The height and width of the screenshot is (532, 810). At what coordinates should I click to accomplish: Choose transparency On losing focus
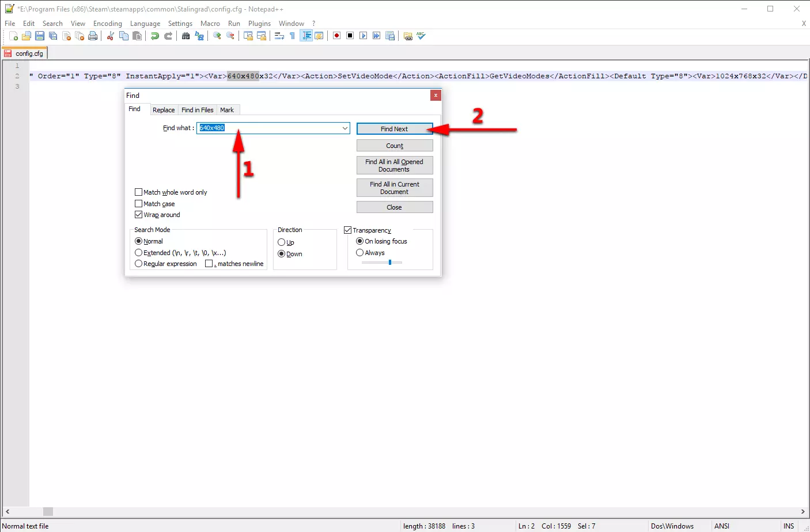360,241
